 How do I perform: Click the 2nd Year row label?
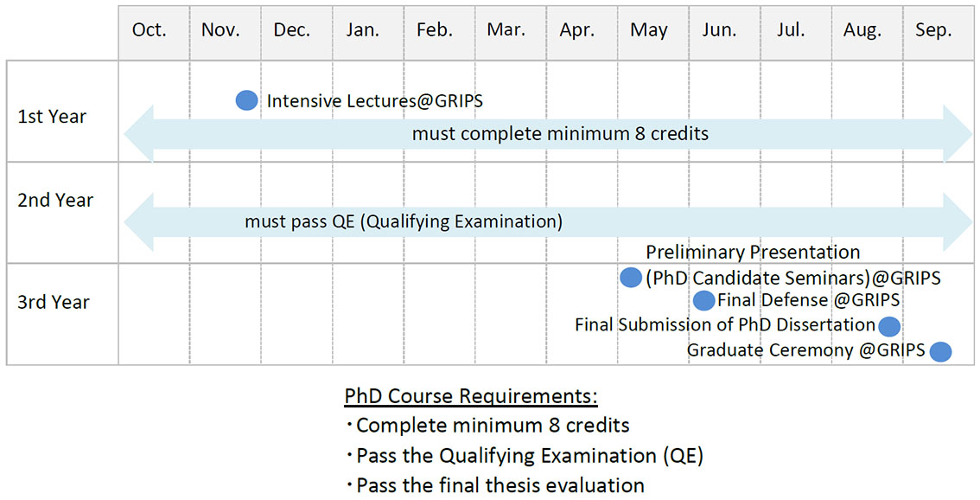click(x=55, y=200)
